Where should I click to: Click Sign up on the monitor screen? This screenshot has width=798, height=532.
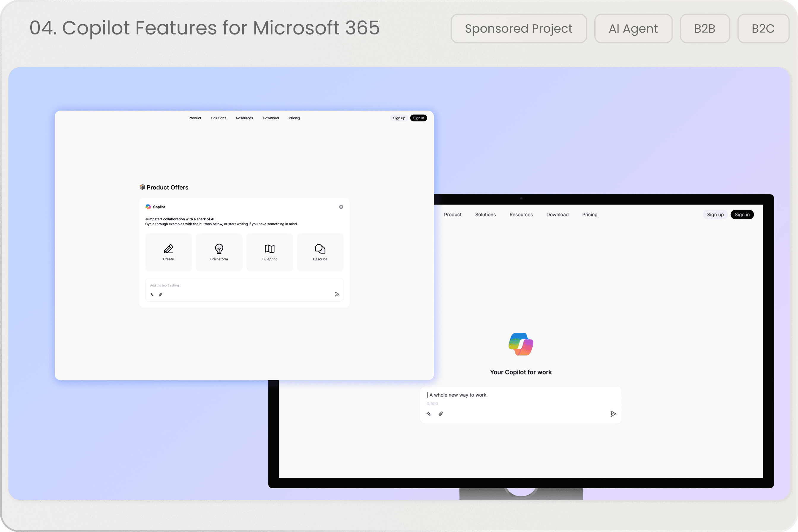coord(715,215)
